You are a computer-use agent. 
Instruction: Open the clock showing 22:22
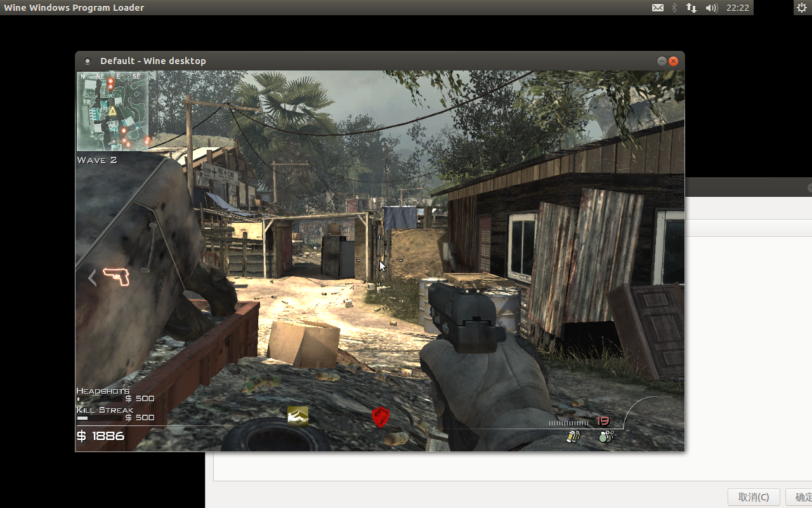pos(738,8)
